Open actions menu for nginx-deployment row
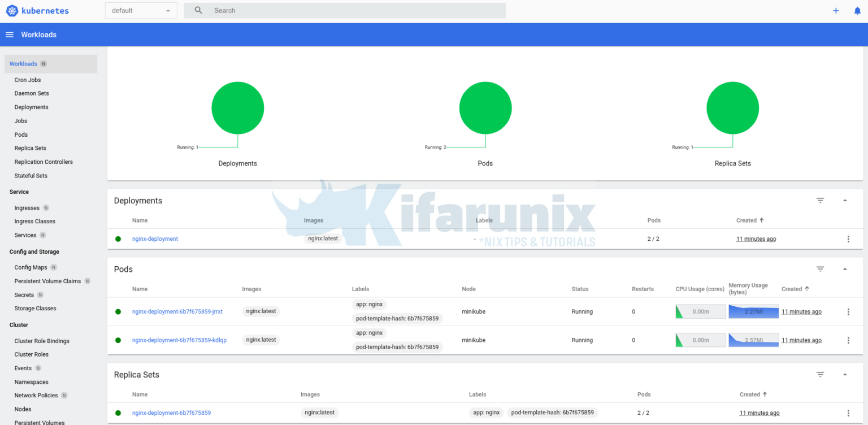Viewport: 868px width, 425px height. click(848, 239)
